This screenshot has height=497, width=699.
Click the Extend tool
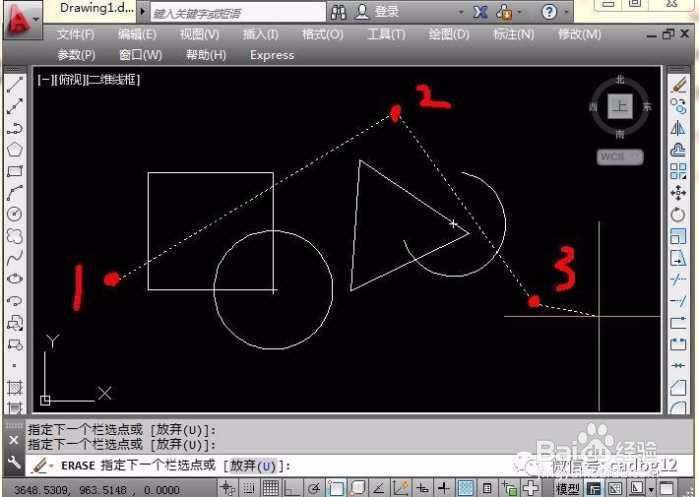click(678, 301)
